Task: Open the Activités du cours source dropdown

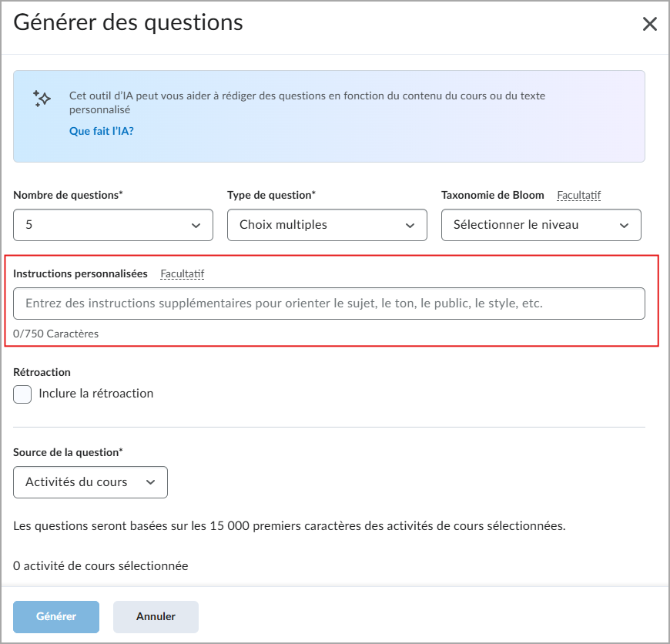Action: click(x=90, y=482)
